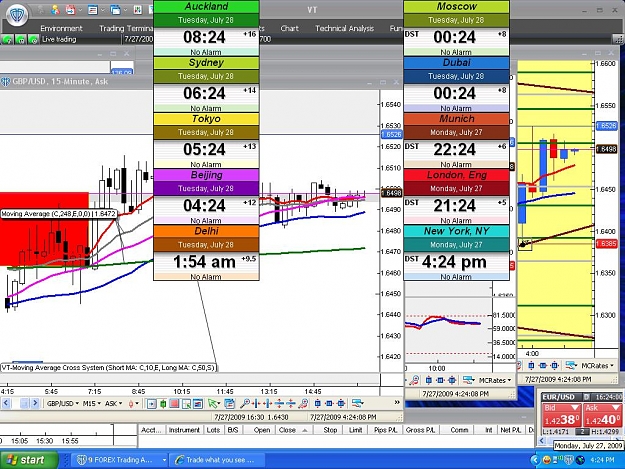The image size is (625, 469).
Task: Click the Auckland world clock header
Action: 206,7
